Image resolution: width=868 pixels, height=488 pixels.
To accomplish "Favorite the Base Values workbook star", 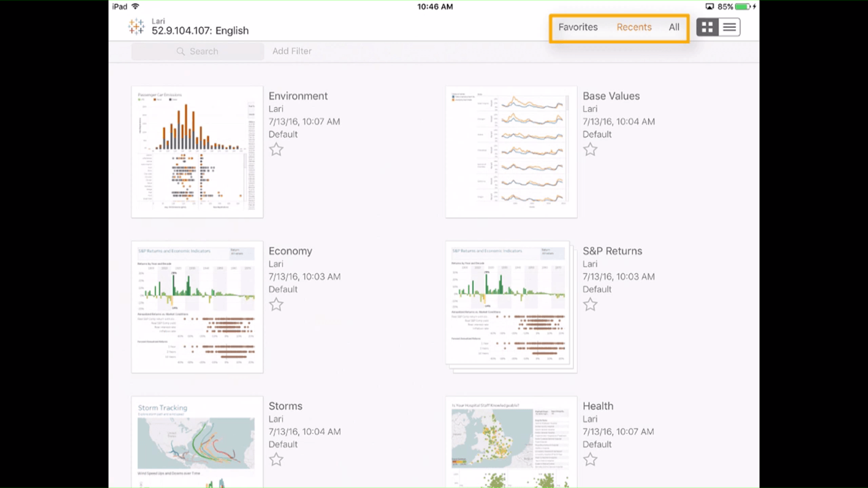I will click(590, 150).
